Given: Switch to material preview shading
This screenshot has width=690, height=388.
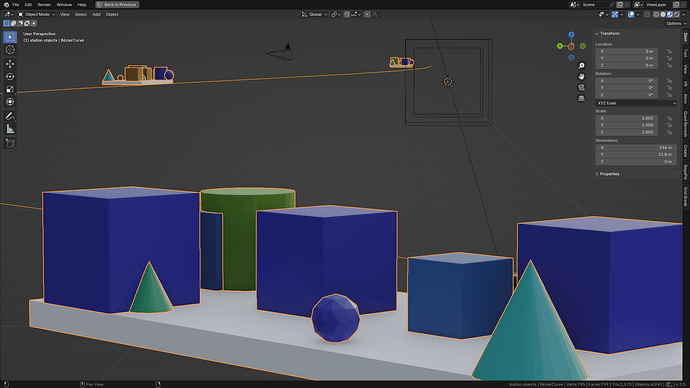Looking at the screenshot, I should (670, 15).
